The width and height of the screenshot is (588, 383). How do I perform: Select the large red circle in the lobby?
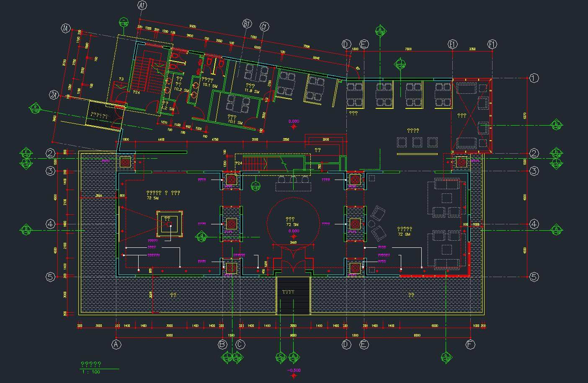pyautogui.click(x=294, y=222)
